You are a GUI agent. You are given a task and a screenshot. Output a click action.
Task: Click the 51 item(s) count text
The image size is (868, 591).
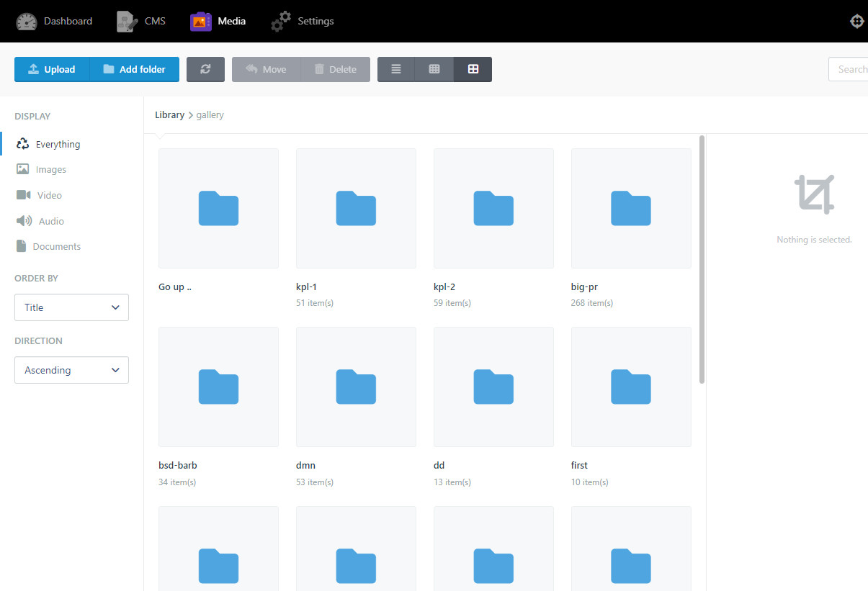pos(315,303)
